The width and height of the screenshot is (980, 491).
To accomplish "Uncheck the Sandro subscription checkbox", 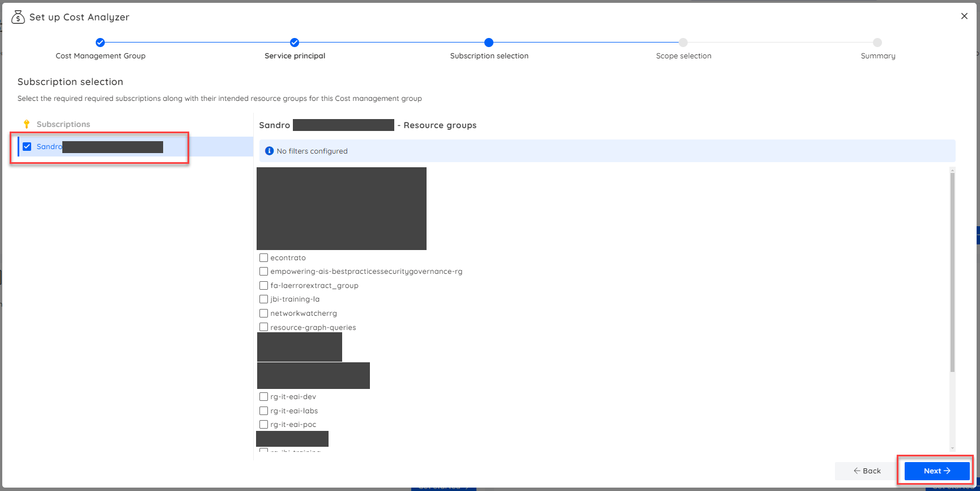I will click(27, 147).
